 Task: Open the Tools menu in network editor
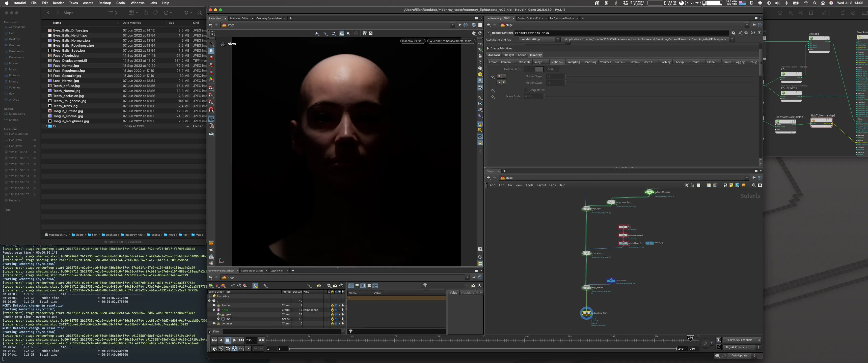529,185
